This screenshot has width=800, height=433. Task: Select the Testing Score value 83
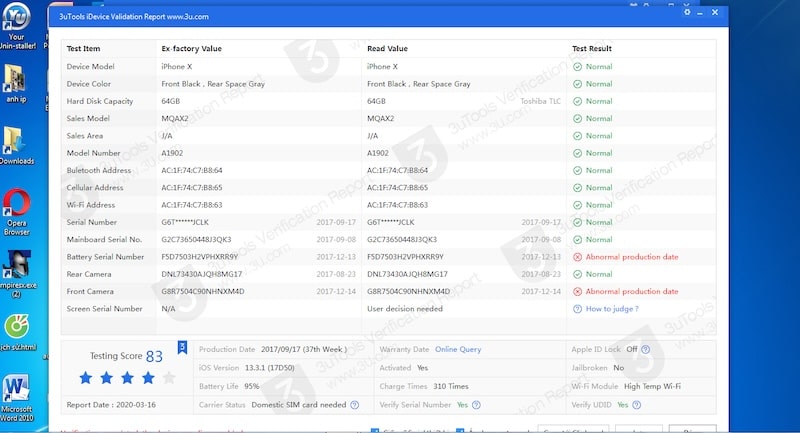[x=154, y=356]
